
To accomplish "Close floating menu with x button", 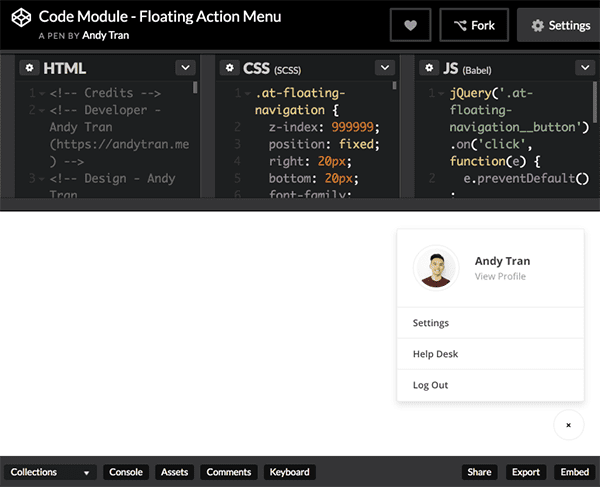I will [569, 425].
